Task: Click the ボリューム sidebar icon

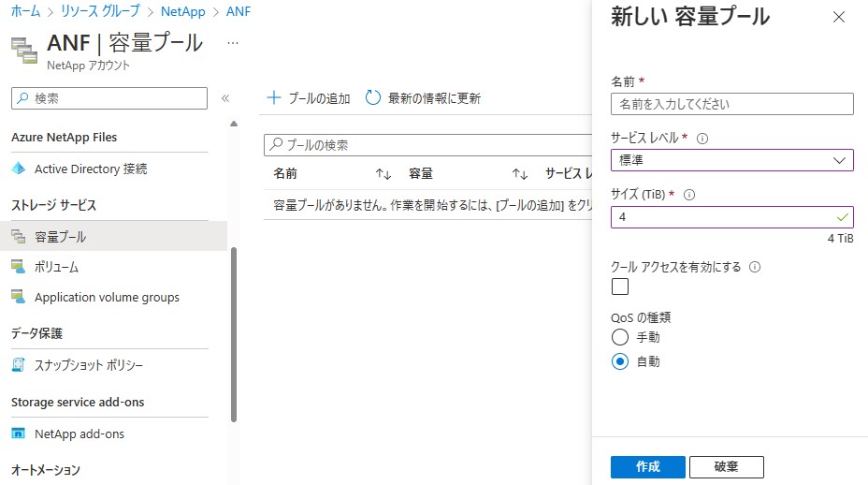Action: click(x=19, y=267)
